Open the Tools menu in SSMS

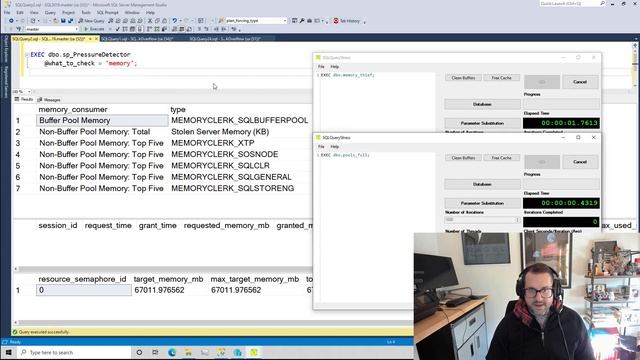(x=86, y=13)
